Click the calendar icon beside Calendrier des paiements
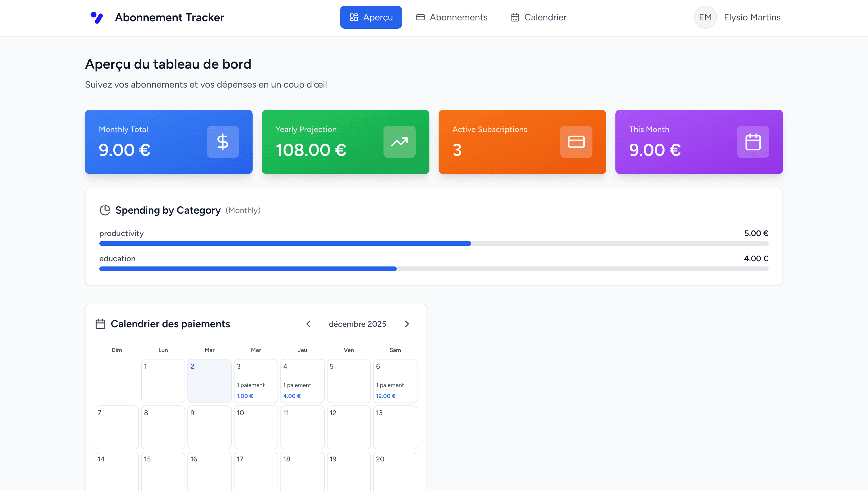Image resolution: width=868 pixels, height=491 pixels. (x=100, y=324)
